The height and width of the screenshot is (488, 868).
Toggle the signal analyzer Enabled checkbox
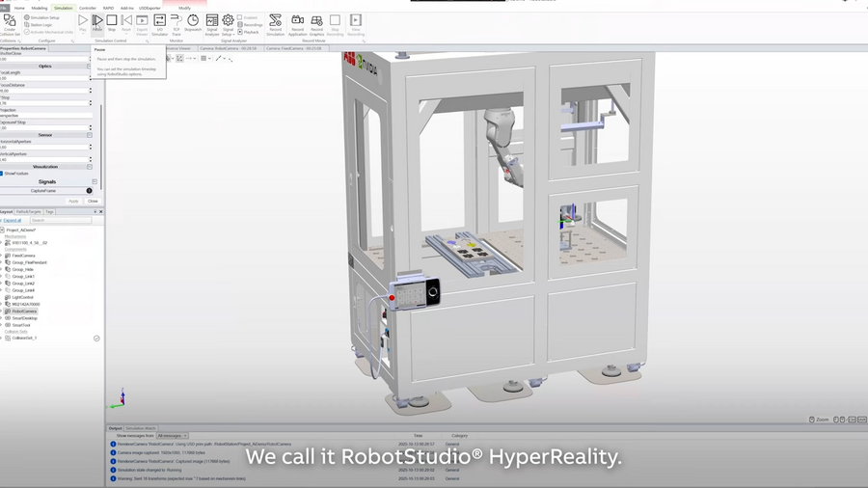click(240, 17)
